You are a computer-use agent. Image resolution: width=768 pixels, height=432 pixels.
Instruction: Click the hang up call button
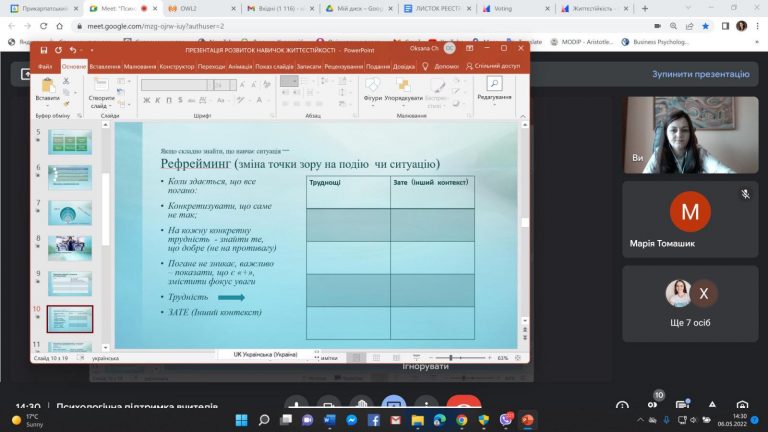tap(462, 404)
